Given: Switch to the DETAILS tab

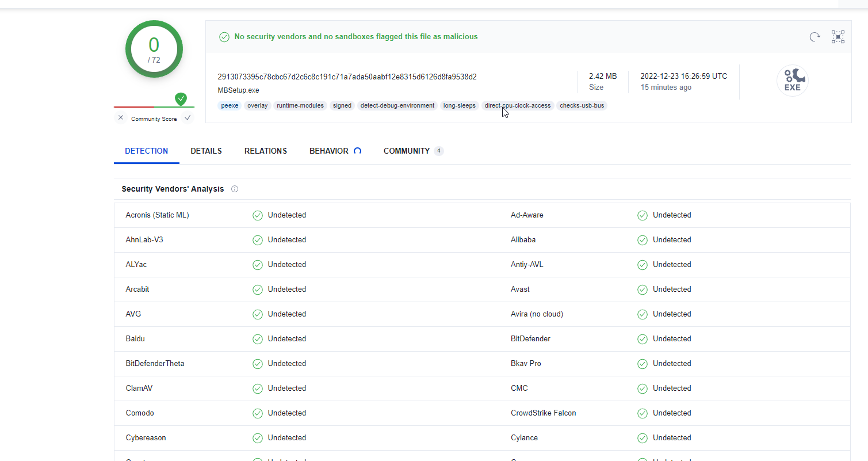Looking at the screenshot, I should (x=206, y=151).
